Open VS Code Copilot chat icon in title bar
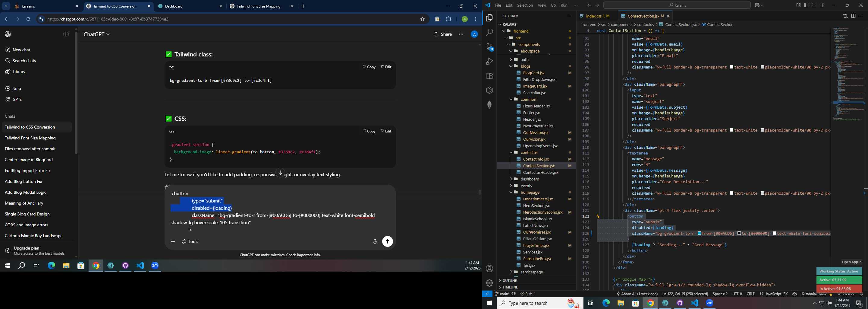The width and height of the screenshot is (868, 309). coord(757,5)
